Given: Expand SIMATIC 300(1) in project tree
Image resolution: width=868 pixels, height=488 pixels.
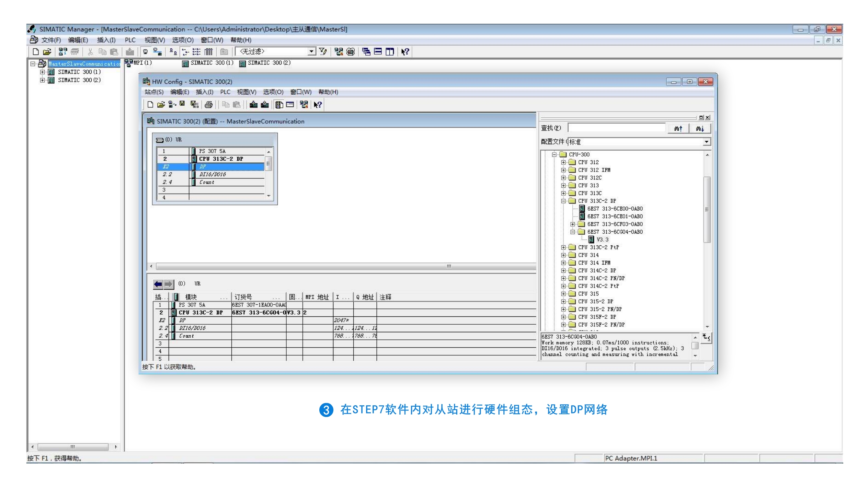Looking at the screenshot, I should (42, 72).
